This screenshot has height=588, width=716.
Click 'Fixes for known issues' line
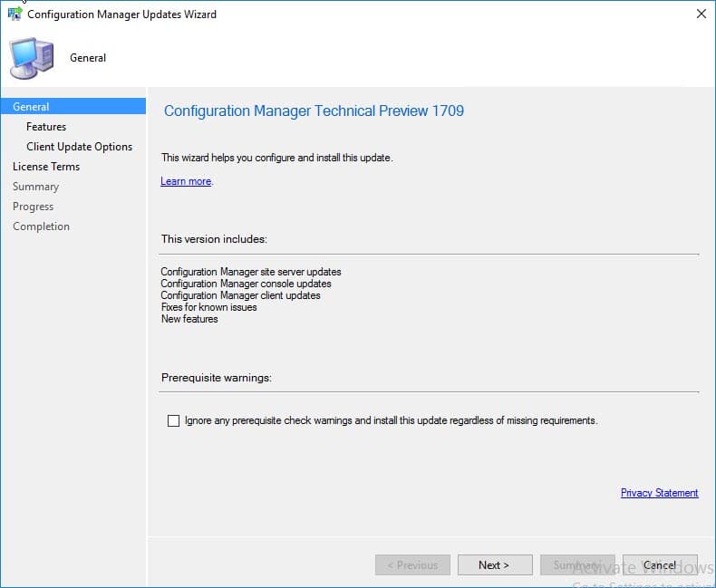point(208,307)
